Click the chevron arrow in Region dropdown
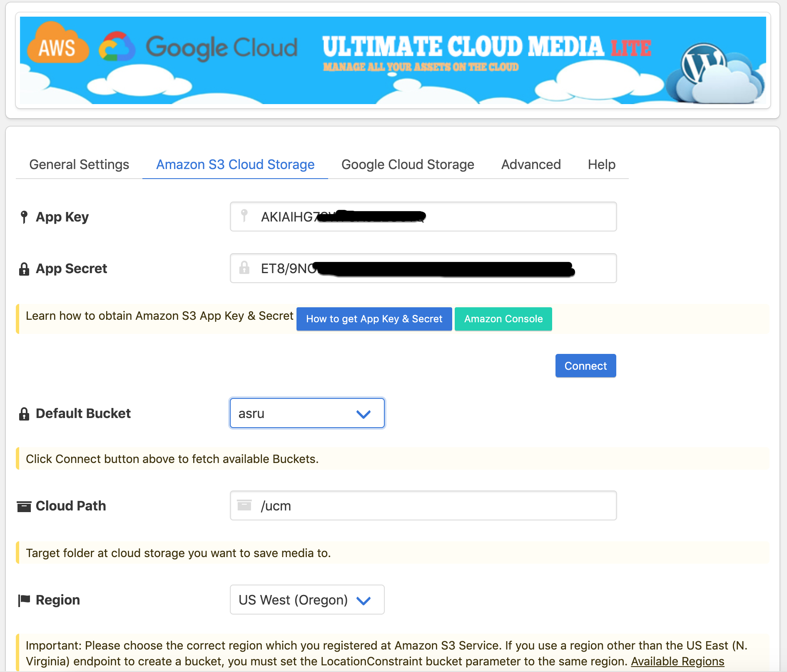 click(364, 600)
